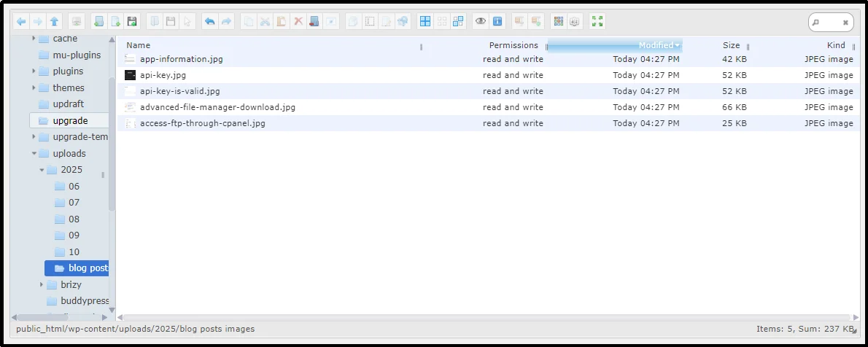Image resolution: width=868 pixels, height=347 pixels.
Task: Create a new file using toolbar icon
Action: tap(116, 22)
